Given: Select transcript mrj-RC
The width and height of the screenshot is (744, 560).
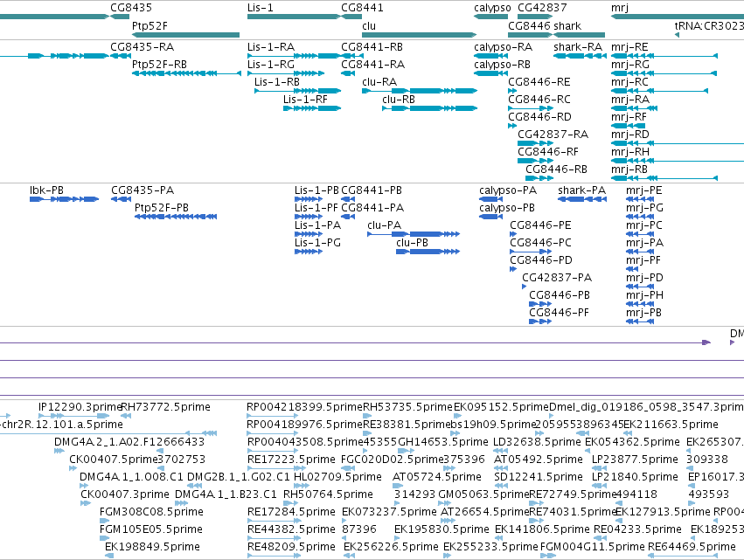Looking at the screenshot, I should [629, 81].
